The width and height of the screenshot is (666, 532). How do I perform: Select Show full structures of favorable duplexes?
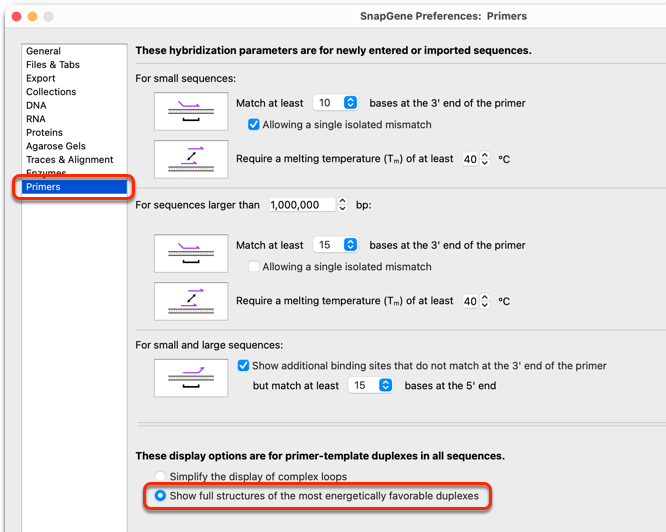click(160, 495)
